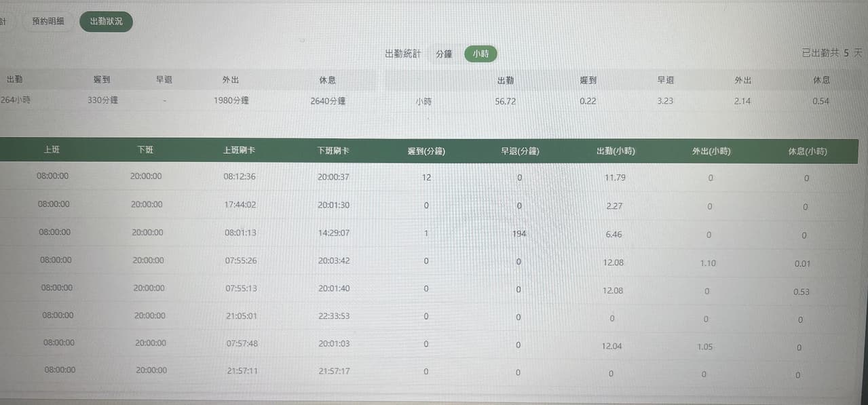868x405 pixels.
Task: Click the 6.46 attendance hours cell
Action: [x=613, y=234]
